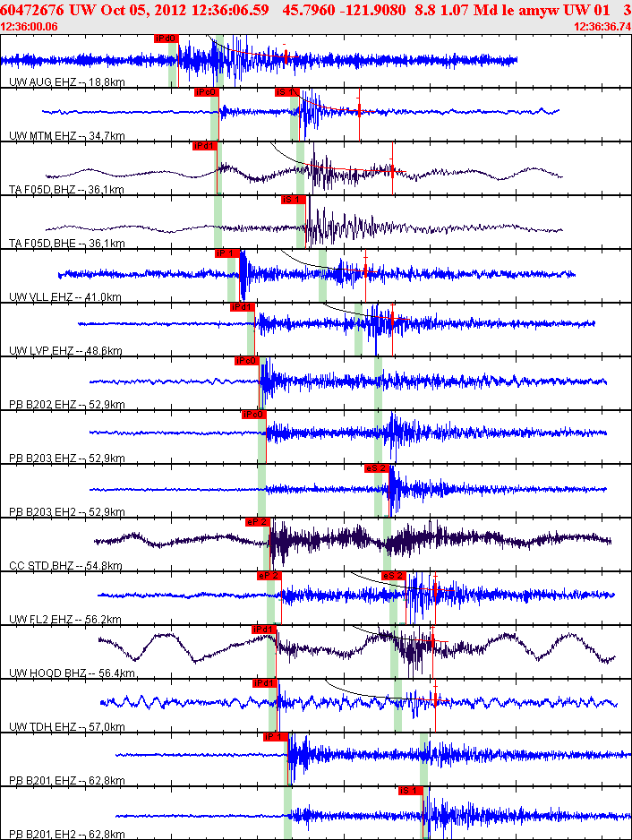
Task: Select the iP 1 pick flag on UW VLL trace
Action: [227, 253]
